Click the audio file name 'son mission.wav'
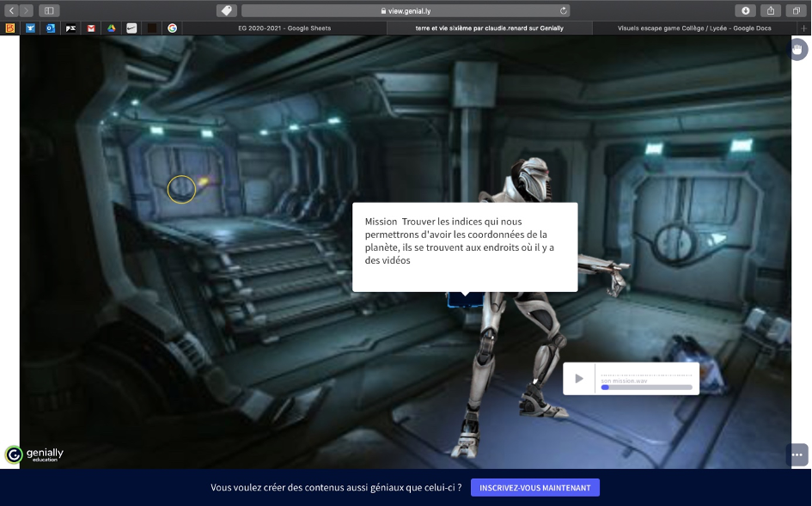 [624, 381]
